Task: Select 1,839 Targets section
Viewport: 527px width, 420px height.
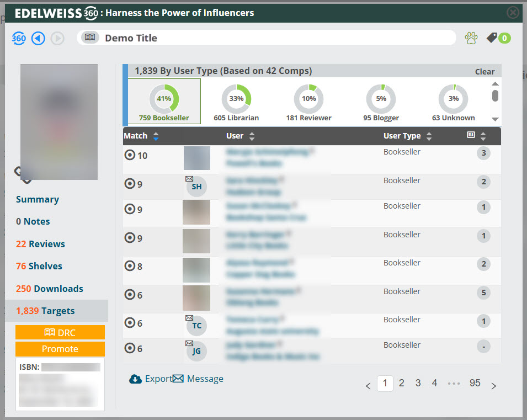Action: click(56, 311)
